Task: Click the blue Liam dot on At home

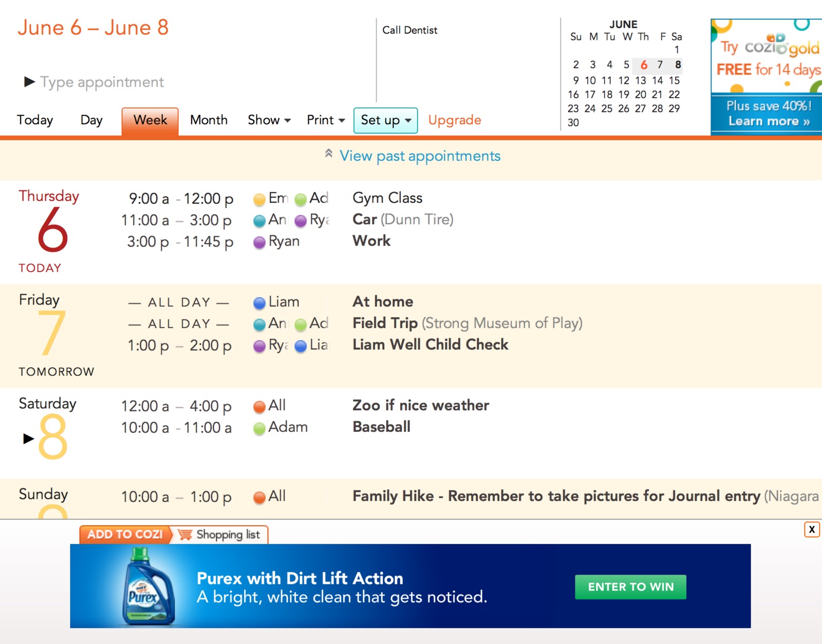Action: [x=259, y=303]
